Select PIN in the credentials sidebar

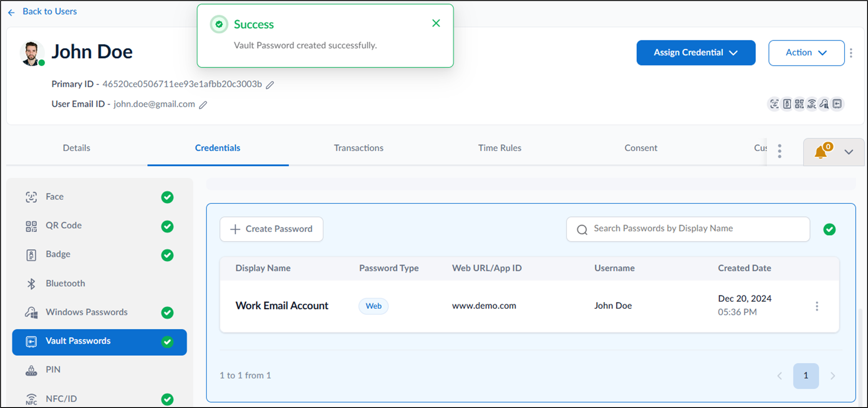tap(100, 370)
